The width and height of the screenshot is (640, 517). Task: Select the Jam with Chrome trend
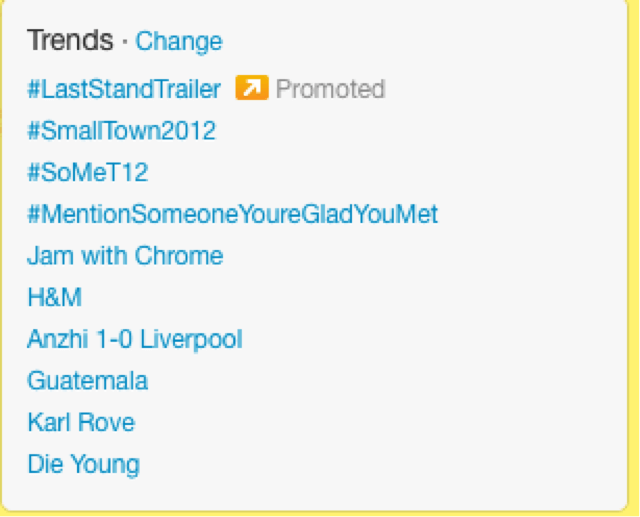[125, 255]
